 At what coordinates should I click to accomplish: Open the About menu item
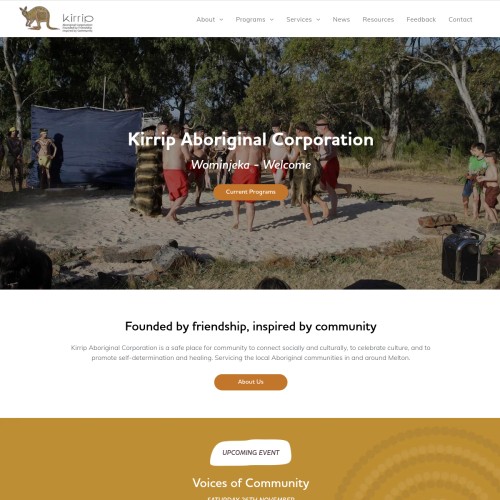[x=205, y=20]
